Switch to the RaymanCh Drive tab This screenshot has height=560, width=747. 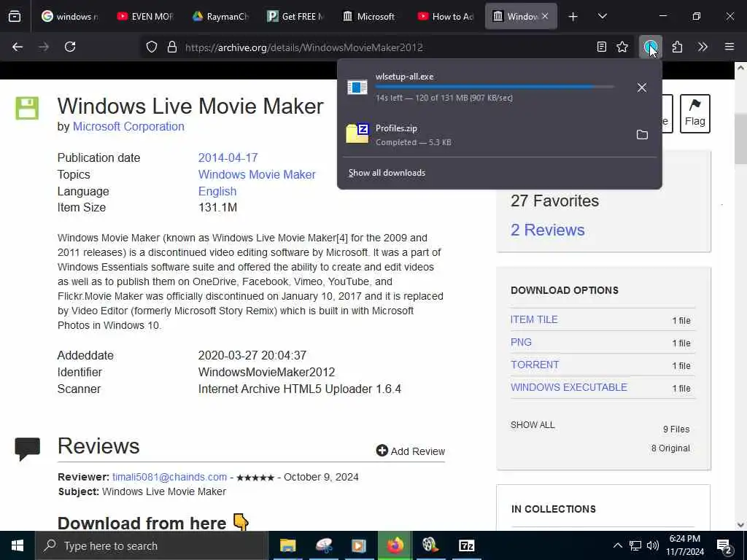[x=220, y=16]
